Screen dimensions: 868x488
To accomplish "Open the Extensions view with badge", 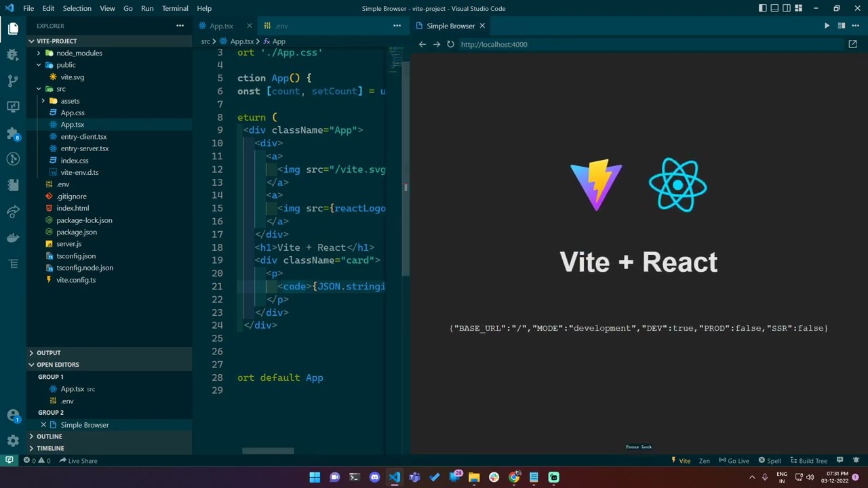I will [13, 133].
